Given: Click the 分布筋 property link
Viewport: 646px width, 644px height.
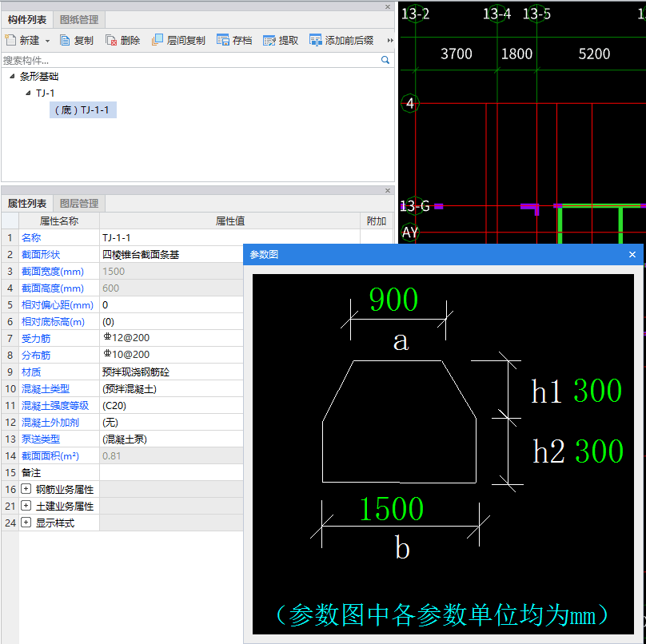Looking at the screenshot, I should 36,355.
